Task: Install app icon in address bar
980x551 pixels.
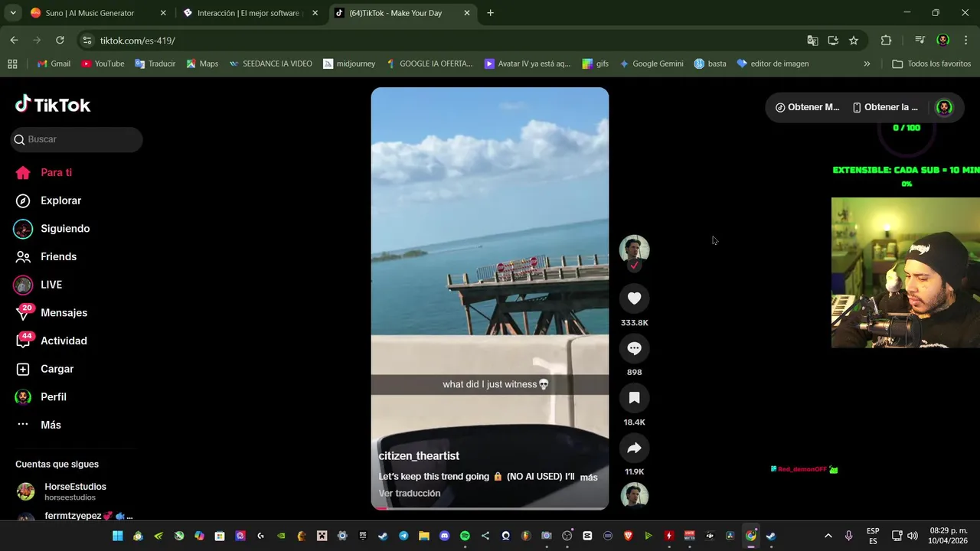Action: [x=833, y=41]
